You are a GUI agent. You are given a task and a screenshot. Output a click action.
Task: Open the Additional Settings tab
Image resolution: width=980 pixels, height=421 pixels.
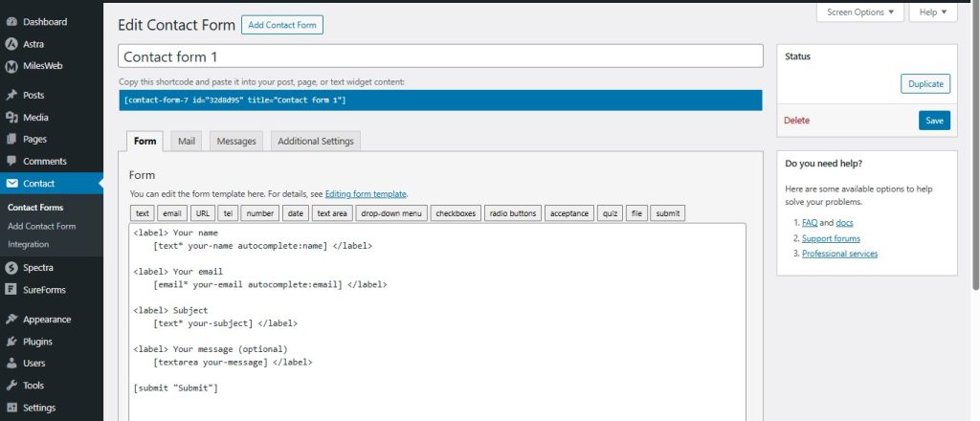(316, 142)
